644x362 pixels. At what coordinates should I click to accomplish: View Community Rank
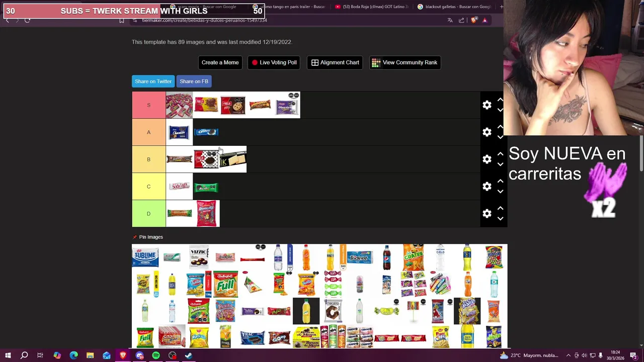[405, 62]
